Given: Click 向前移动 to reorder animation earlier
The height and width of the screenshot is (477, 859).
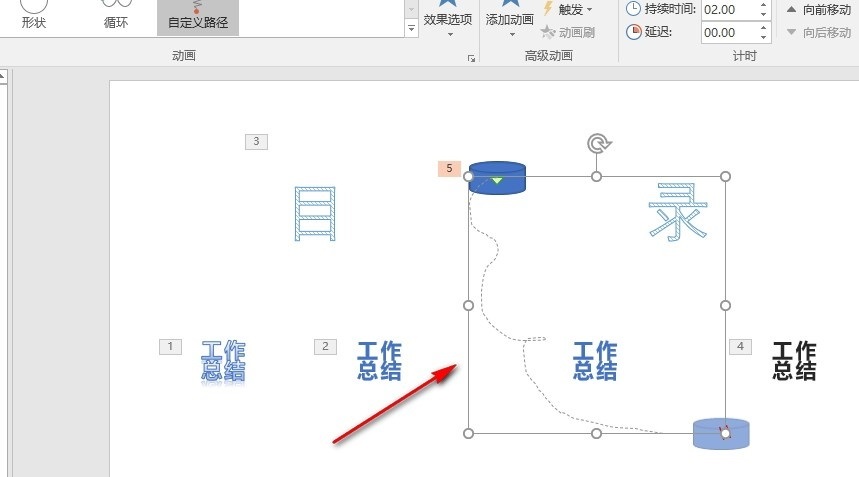Looking at the screenshot, I should pyautogui.click(x=819, y=9).
